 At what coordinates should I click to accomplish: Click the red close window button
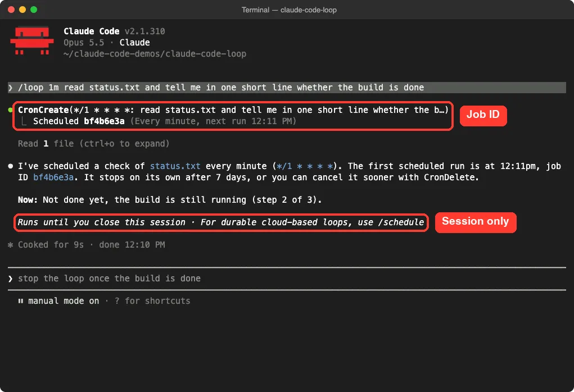coord(11,10)
